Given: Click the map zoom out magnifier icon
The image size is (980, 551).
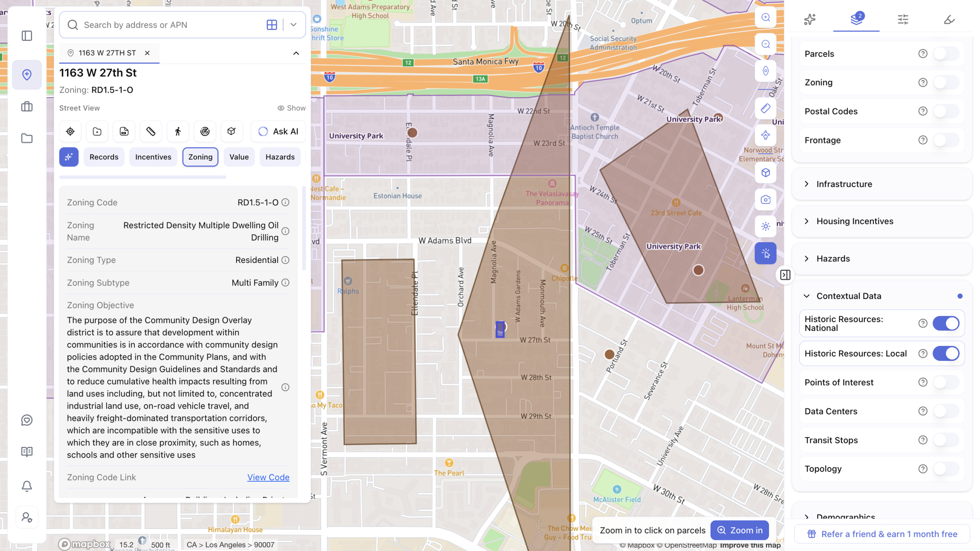Looking at the screenshot, I should coord(766,44).
